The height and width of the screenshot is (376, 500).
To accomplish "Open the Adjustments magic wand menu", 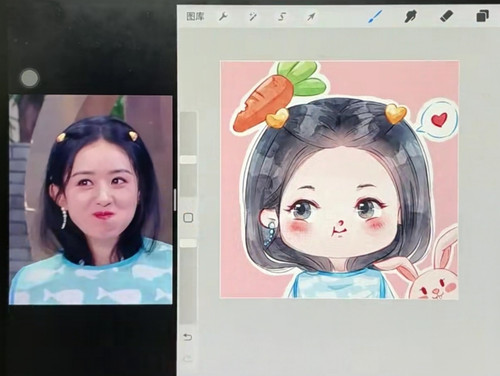I will point(253,16).
